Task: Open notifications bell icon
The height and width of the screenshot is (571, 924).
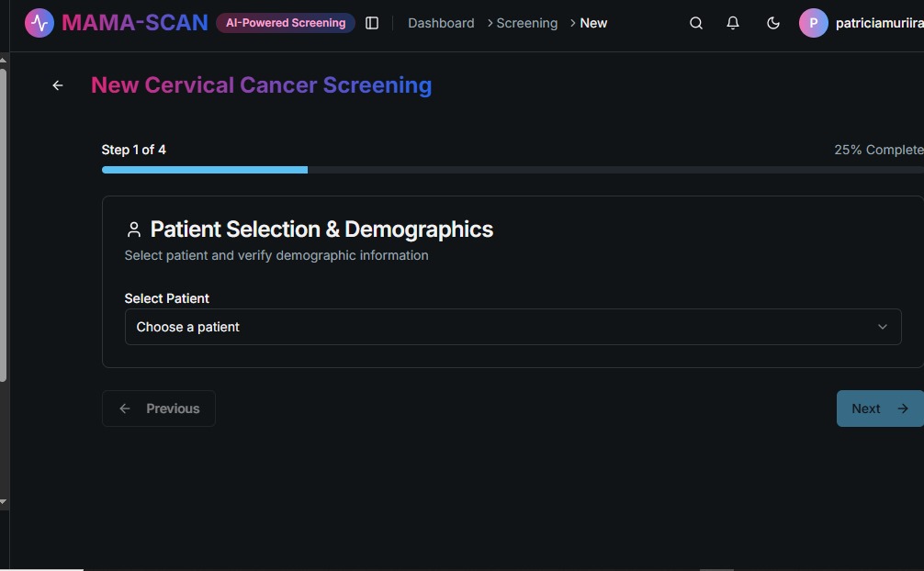Action: click(733, 23)
